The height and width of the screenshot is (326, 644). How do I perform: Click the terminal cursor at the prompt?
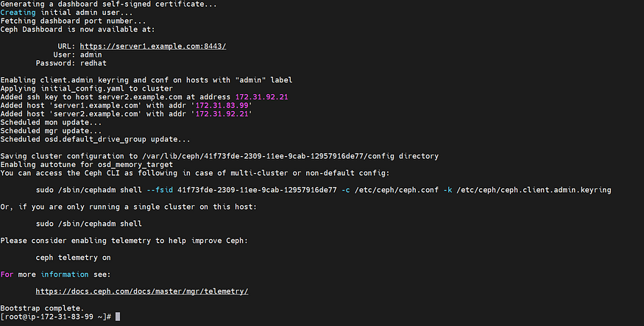click(x=118, y=316)
